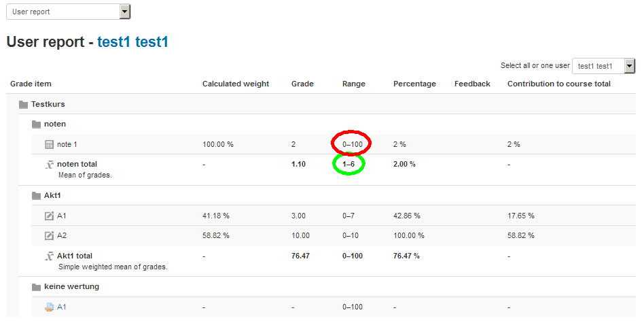644x321 pixels.
Task: Click the Grade item column header
Action: 31,84
